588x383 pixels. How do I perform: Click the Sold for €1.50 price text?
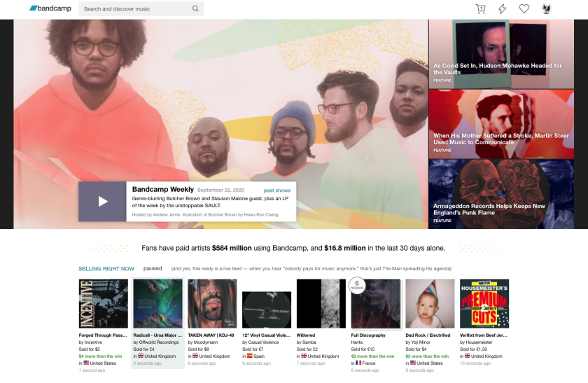click(x=474, y=349)
